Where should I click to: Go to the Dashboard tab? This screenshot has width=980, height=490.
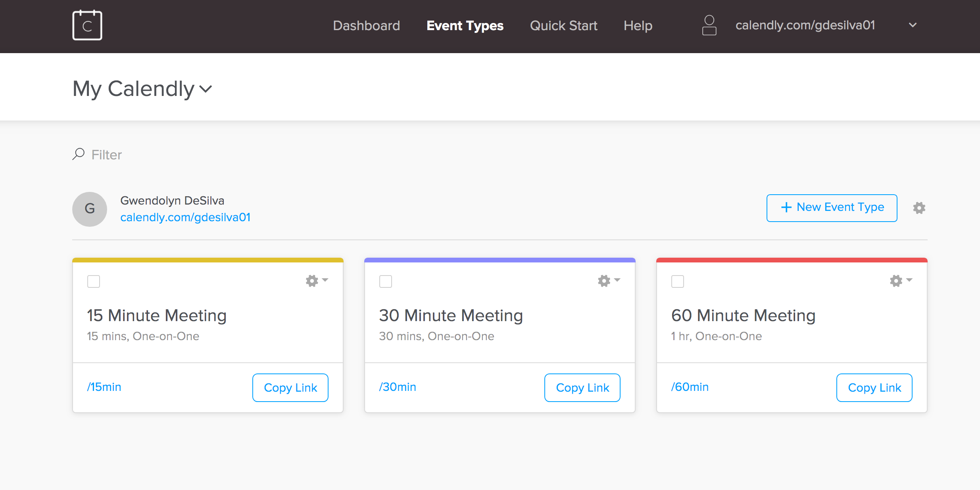366,26
